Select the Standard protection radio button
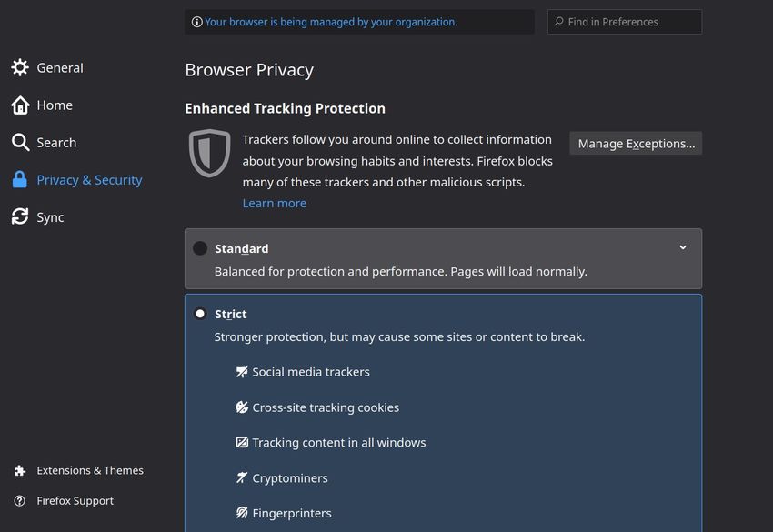Image resolution: width=773 pixels, height=532 pixels. 200,248
